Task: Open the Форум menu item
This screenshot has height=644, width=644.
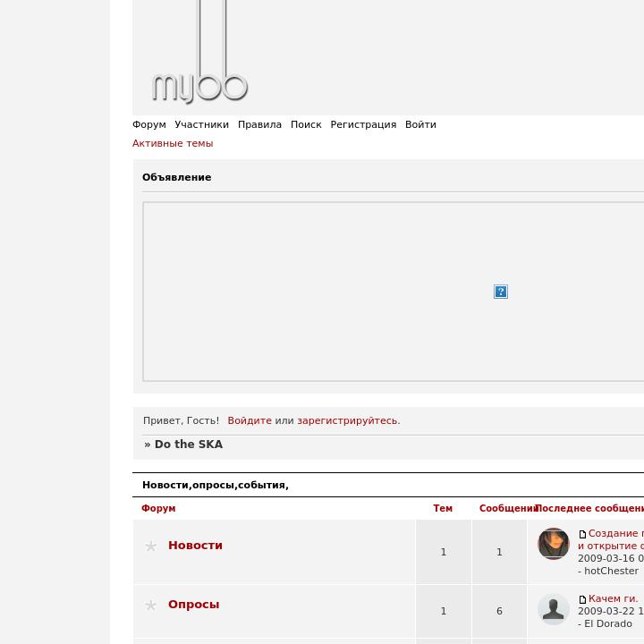Action: [x=149, y=124]
